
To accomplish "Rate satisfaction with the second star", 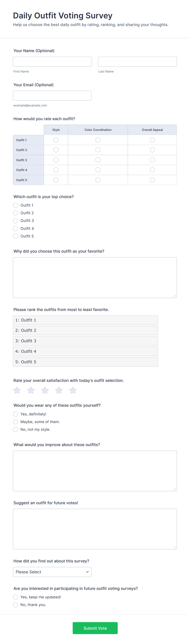I will click(x=31, y=390).
